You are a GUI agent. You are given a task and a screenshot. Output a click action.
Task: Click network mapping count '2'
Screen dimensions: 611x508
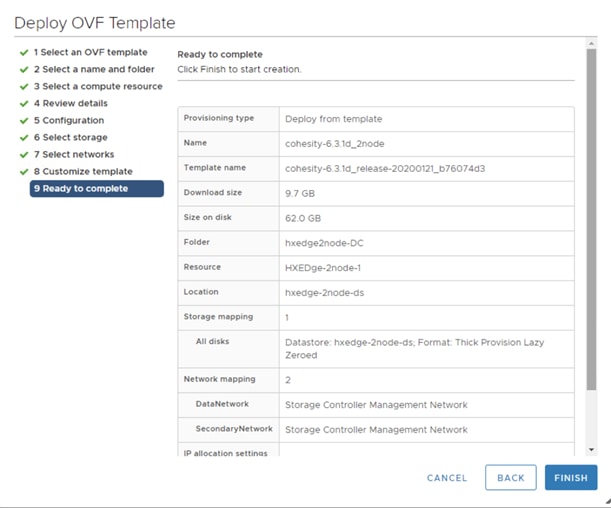coord(288,380)
